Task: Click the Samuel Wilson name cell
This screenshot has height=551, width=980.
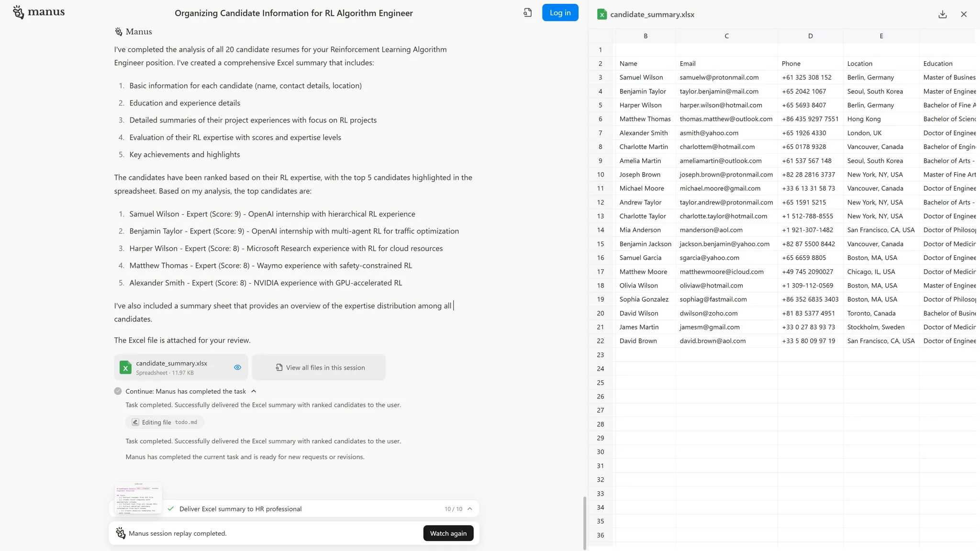Action: pyautogui.click(x=641, y=77)
